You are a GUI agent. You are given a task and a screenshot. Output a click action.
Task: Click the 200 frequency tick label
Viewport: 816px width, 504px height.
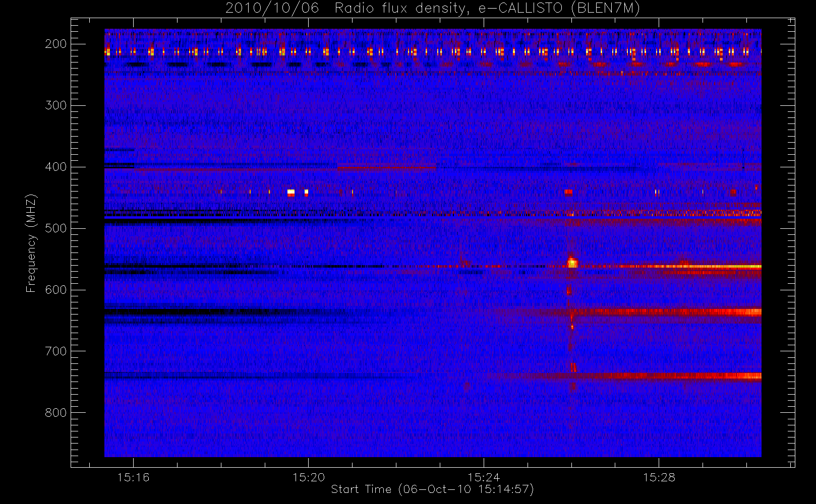(x=56, y=44)
